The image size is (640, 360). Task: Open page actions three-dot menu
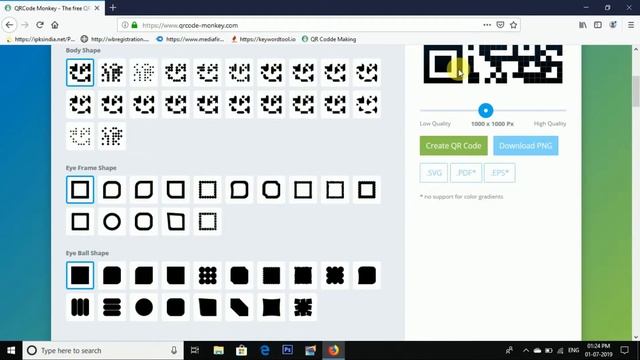(x=487, y=25)
